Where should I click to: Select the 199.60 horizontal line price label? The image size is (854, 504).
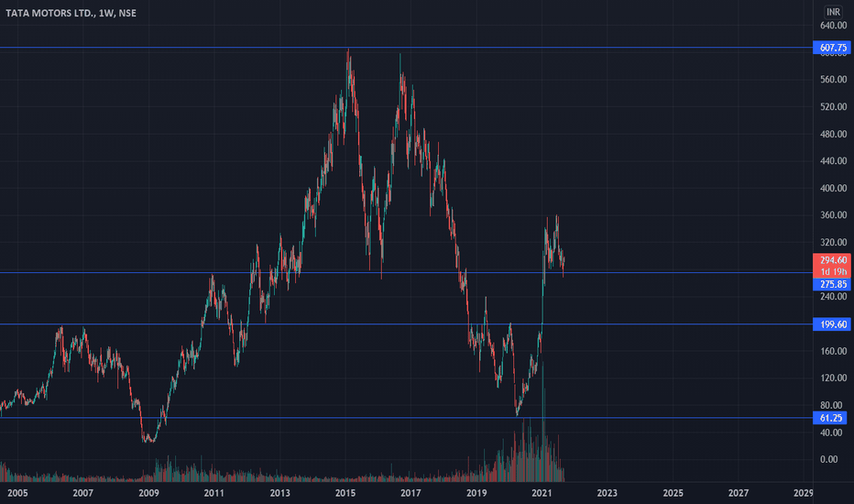[x=832, y=324]
